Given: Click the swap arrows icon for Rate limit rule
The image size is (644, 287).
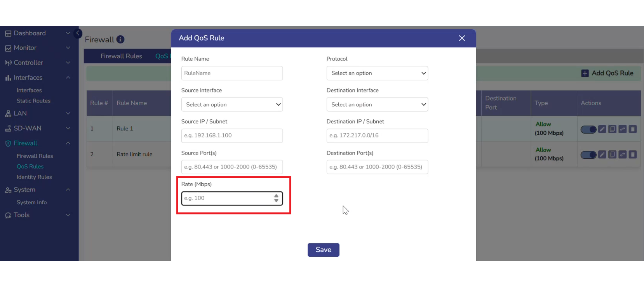Looking at the screenshot, I should (x=623, y=155).
